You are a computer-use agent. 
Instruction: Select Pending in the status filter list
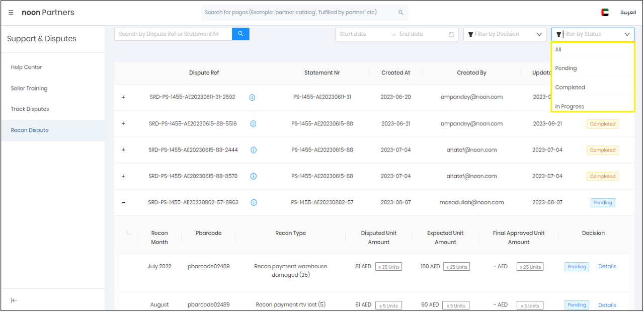tap(593, 68)
